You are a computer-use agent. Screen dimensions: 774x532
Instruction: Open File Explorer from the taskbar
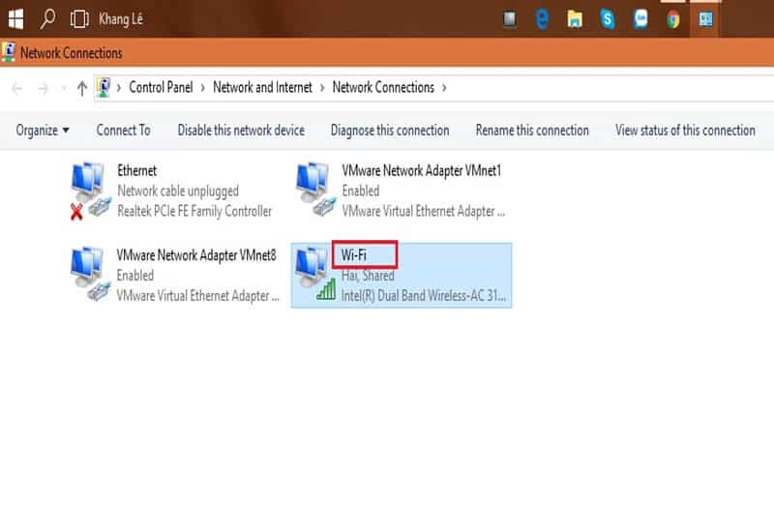575,18
